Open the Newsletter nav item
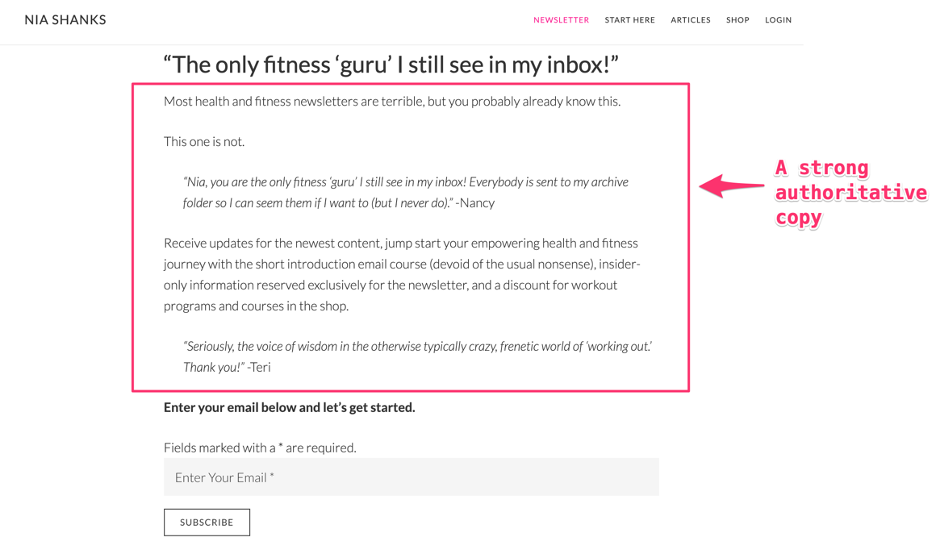The image size is (936, 554). click(561, 20)
